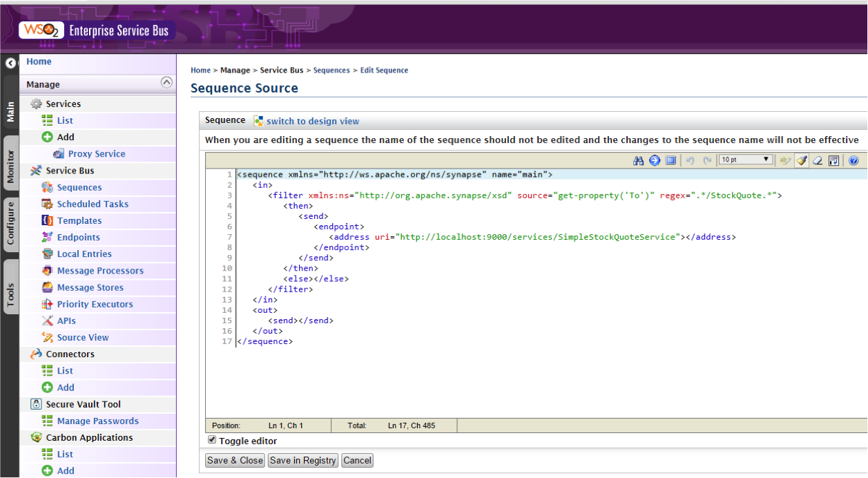The image size is (868, 478).
Task: Open Priority Executors menu item
Action: coord(95,304)
